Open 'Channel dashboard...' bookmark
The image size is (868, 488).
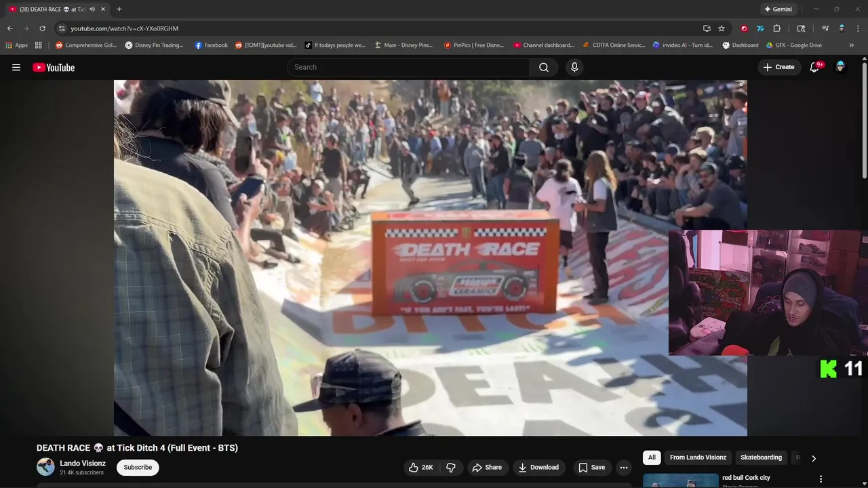tap(544, 45)
